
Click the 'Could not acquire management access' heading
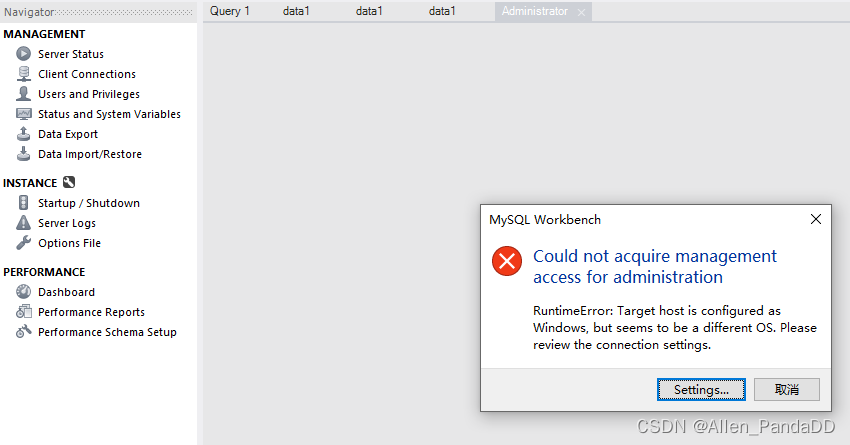(x=655, y=267)
